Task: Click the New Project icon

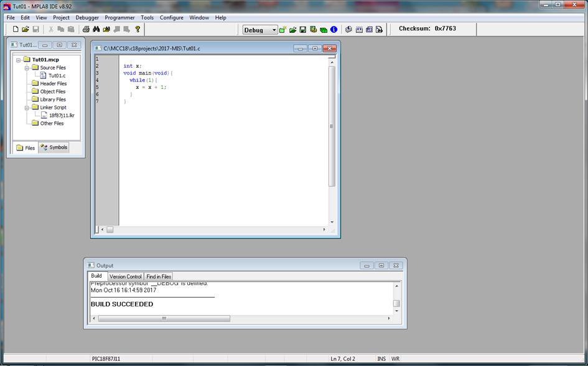Action: [282, 30]
